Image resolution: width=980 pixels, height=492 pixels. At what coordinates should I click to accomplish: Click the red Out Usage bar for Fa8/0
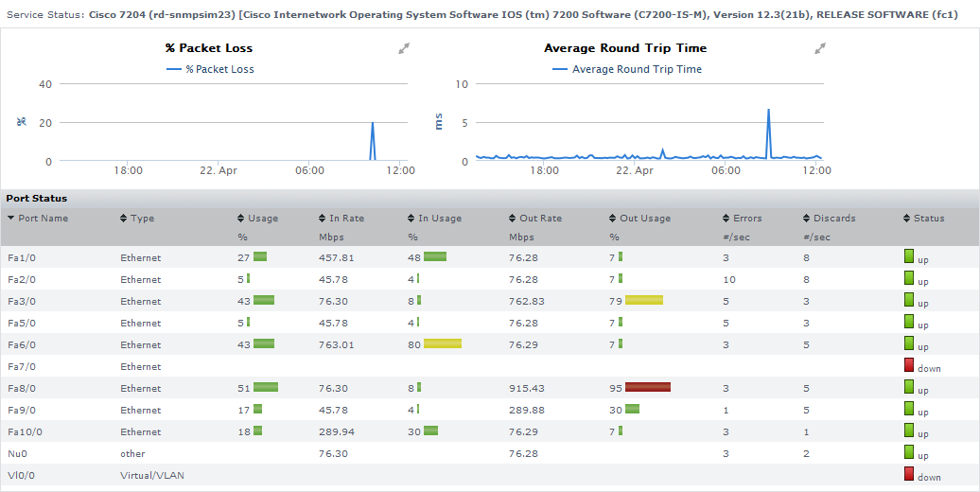coord(647,387)
